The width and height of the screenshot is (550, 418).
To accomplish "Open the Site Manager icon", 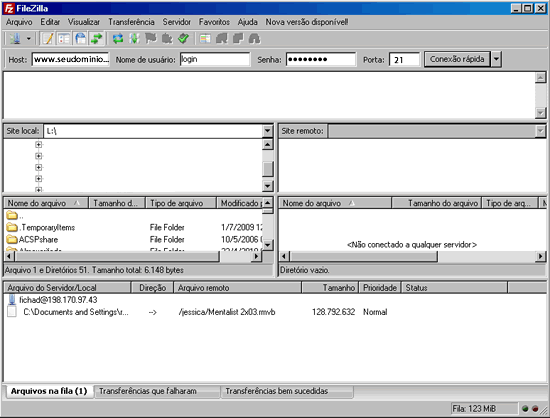I will point(15,39).
